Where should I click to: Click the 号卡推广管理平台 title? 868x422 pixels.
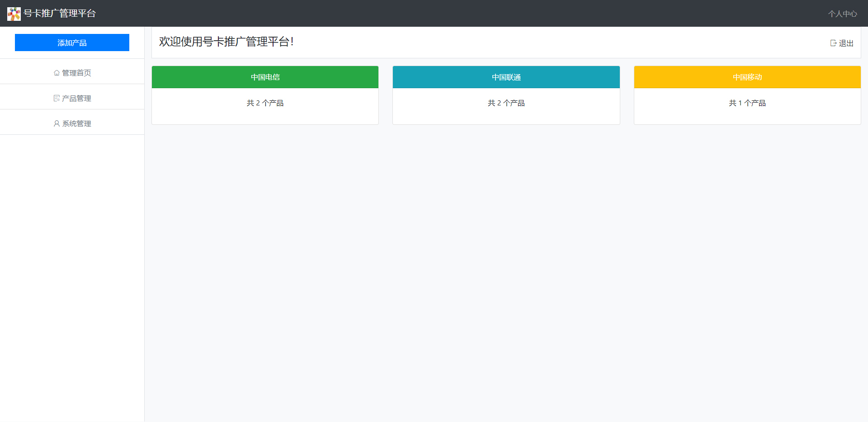tap(60, 14)
